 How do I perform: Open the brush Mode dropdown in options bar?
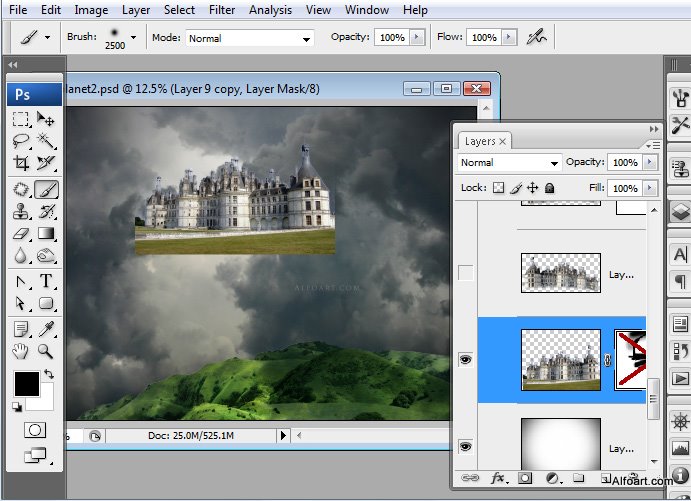pos(250,38)
